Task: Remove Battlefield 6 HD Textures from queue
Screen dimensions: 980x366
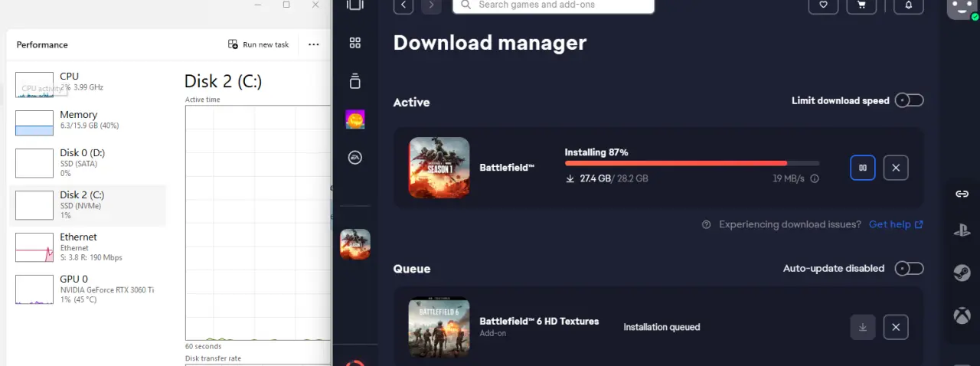Action: [x=896, y=327]
